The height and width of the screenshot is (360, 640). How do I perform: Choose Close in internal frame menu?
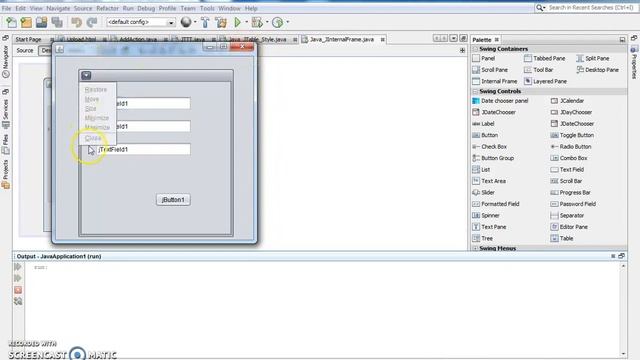93,138
